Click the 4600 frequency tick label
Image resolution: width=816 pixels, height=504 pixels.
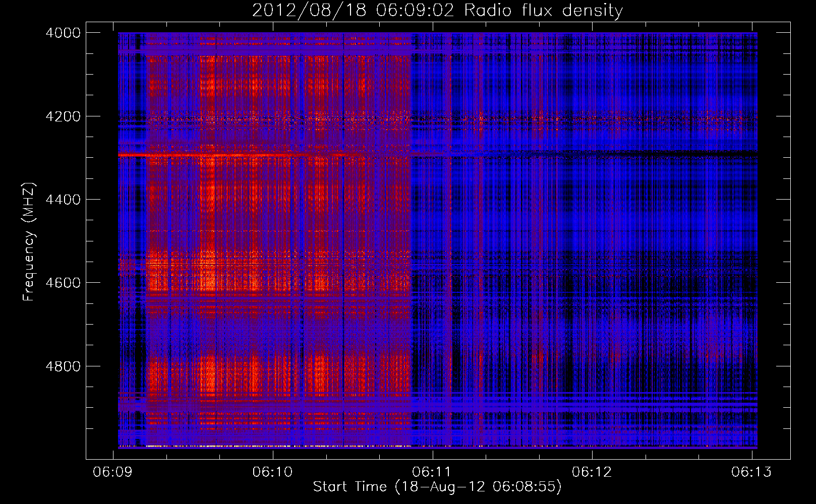(x=63, y=283)
